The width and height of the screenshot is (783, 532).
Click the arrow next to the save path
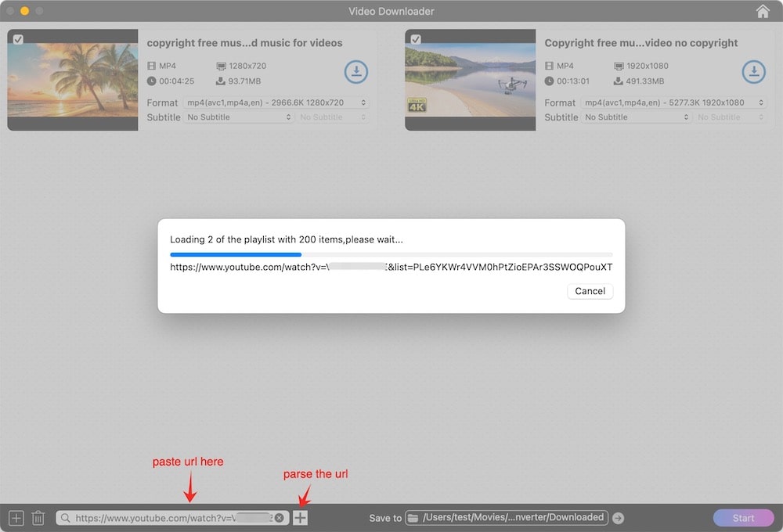pos(618,517)
